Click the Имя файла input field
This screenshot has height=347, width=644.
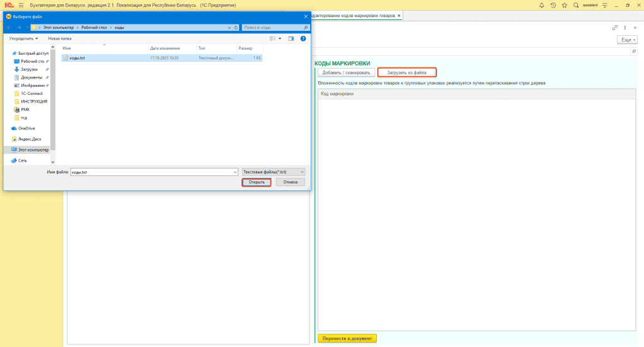pos(151,172)
